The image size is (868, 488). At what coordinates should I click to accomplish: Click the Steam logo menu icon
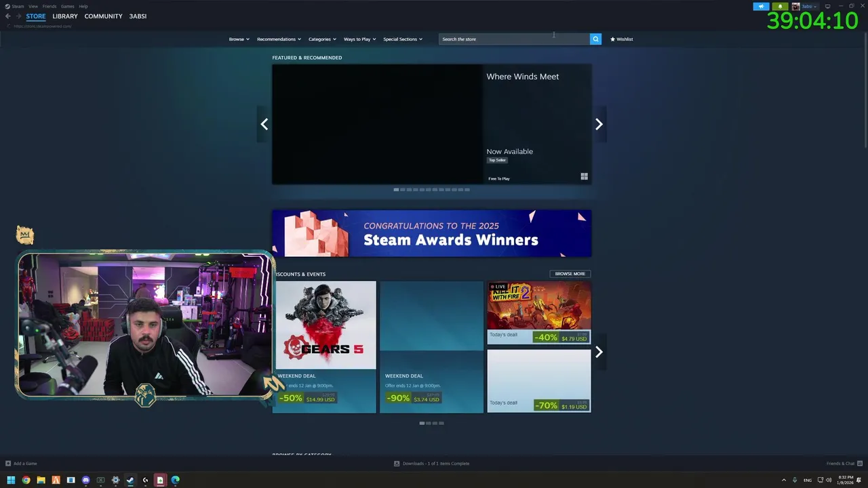point(7,6)
